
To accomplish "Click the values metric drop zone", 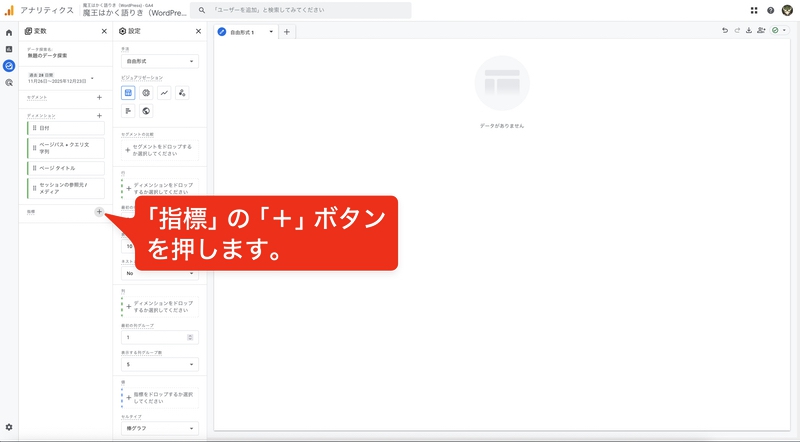I will coord(160,398).
